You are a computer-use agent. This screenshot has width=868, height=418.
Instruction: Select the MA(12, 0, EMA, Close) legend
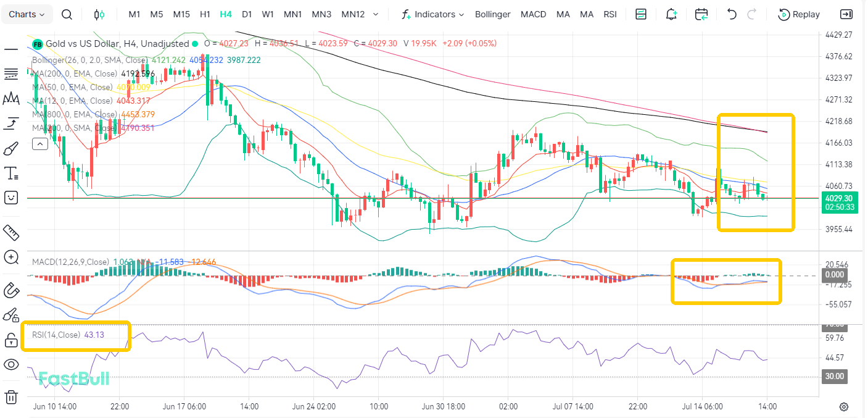click(72, 101)
